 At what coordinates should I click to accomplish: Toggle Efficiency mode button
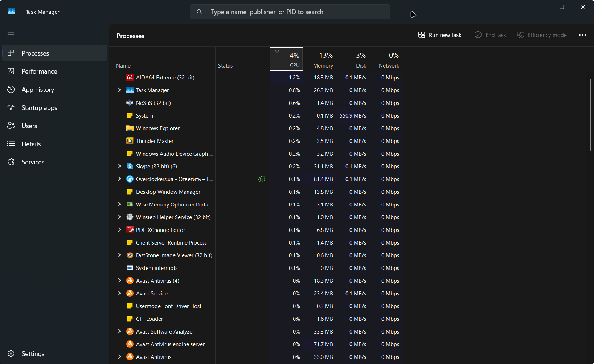(x=542, y=35)
